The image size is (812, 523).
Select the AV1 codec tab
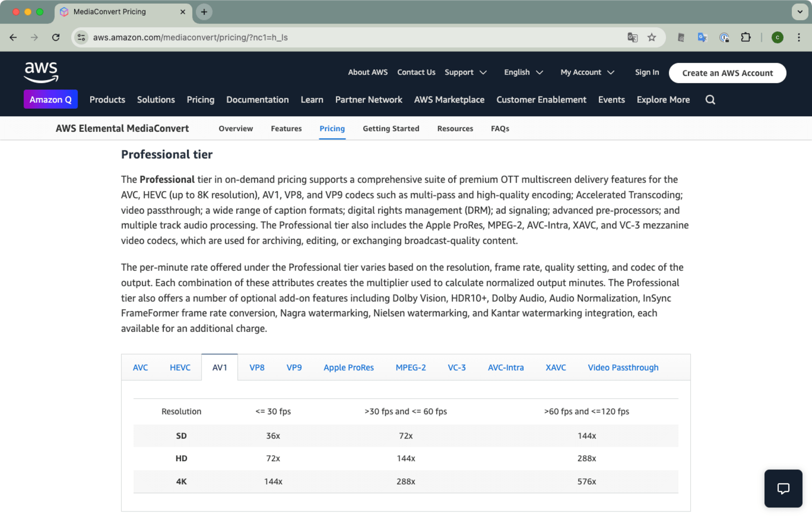pyautogui.click(x=220, y=367)
